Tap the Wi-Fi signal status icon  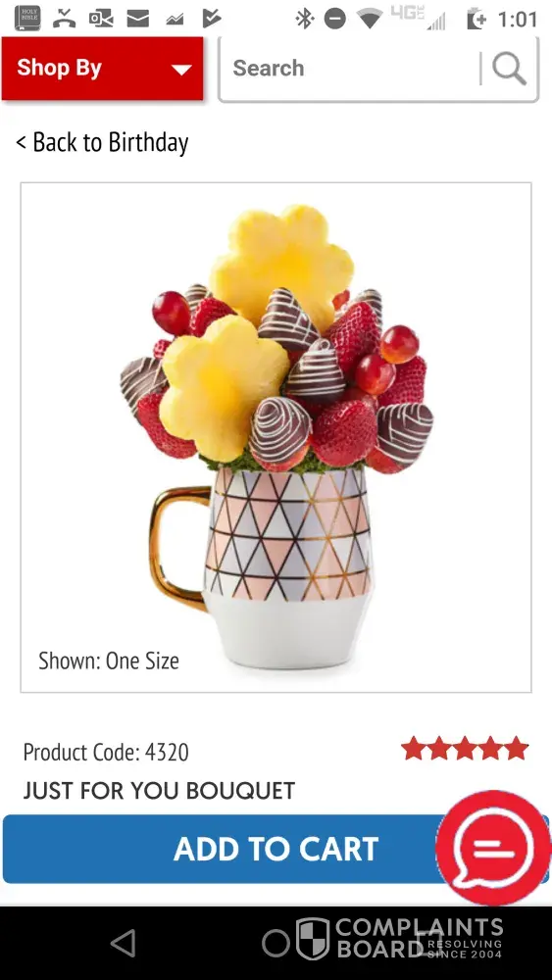(x=370, y=19)
